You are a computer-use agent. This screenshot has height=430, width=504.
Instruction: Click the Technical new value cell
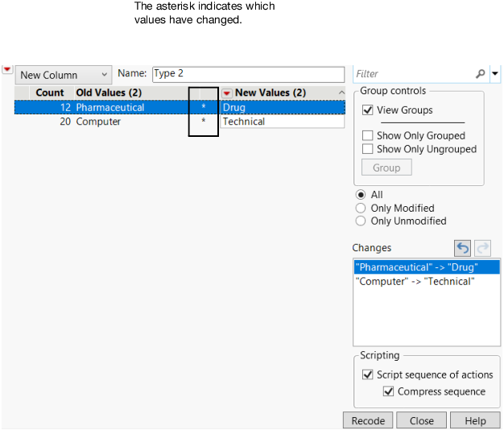point(244,122)
